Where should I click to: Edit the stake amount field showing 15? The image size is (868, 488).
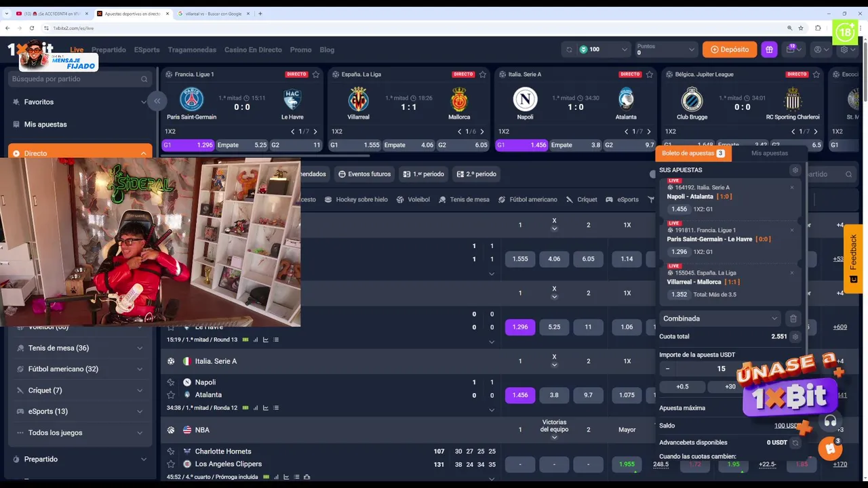pyautogui.click(x=721, y=369)
